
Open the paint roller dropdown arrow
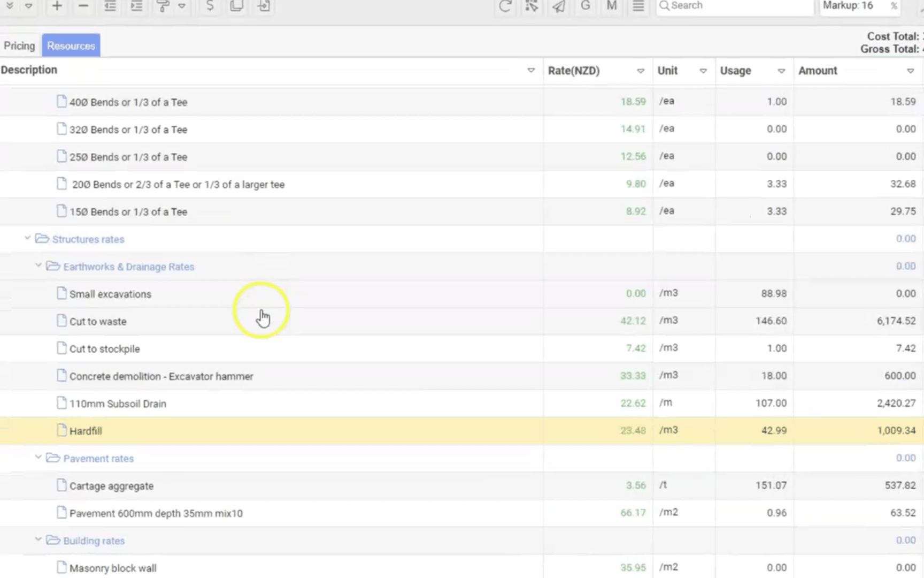182,6
